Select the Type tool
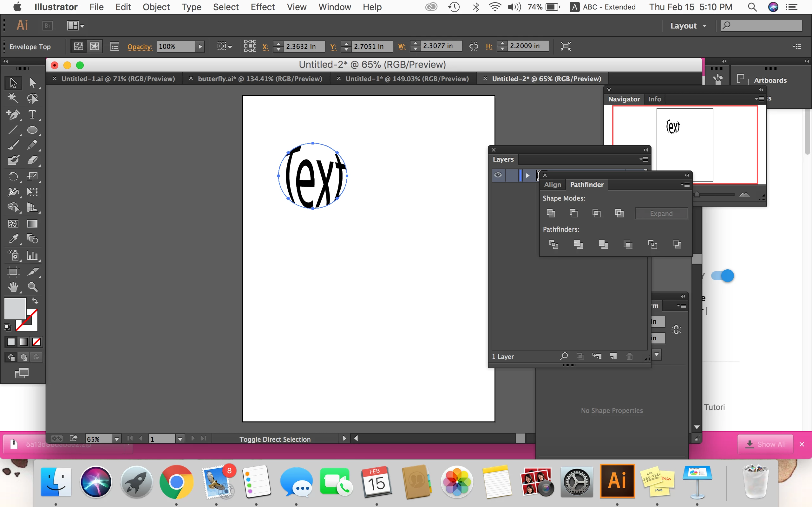The height and width of the screenshot is (507, 812). point(32,115)
